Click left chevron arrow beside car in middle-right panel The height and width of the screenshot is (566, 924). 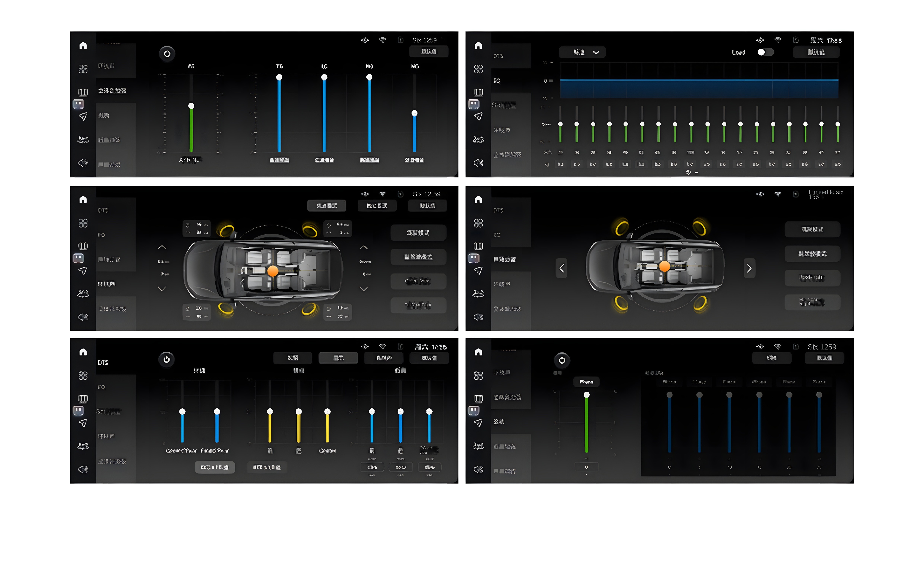point(561,268)
